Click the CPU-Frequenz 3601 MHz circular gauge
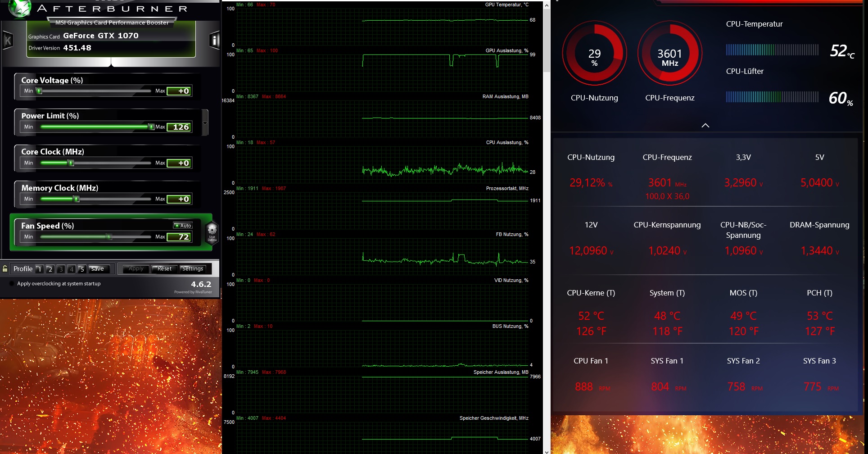 click(x=670, y=53)
